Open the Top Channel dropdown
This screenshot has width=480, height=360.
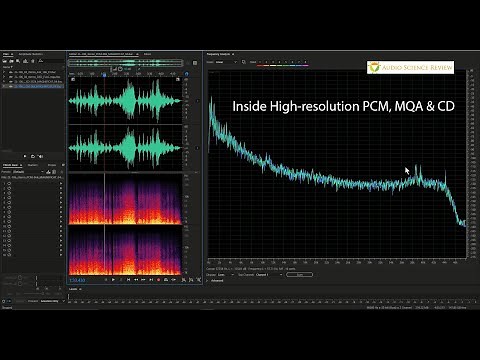[x=269, y=275]
